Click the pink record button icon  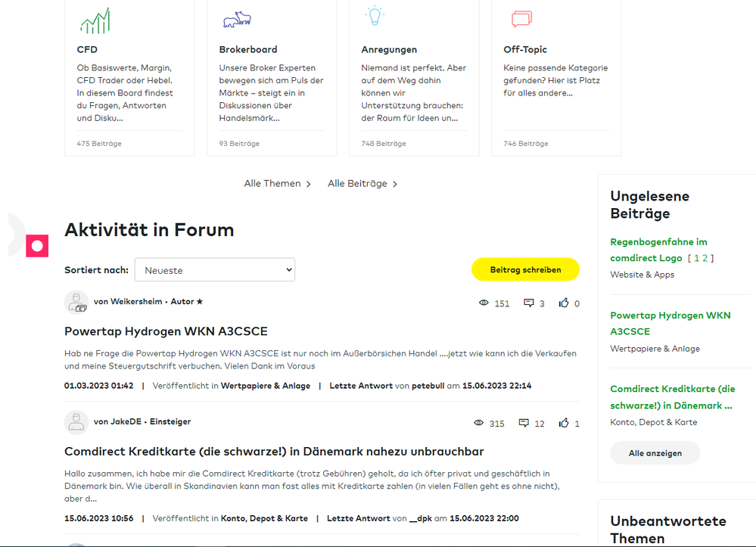coord(37,246)
